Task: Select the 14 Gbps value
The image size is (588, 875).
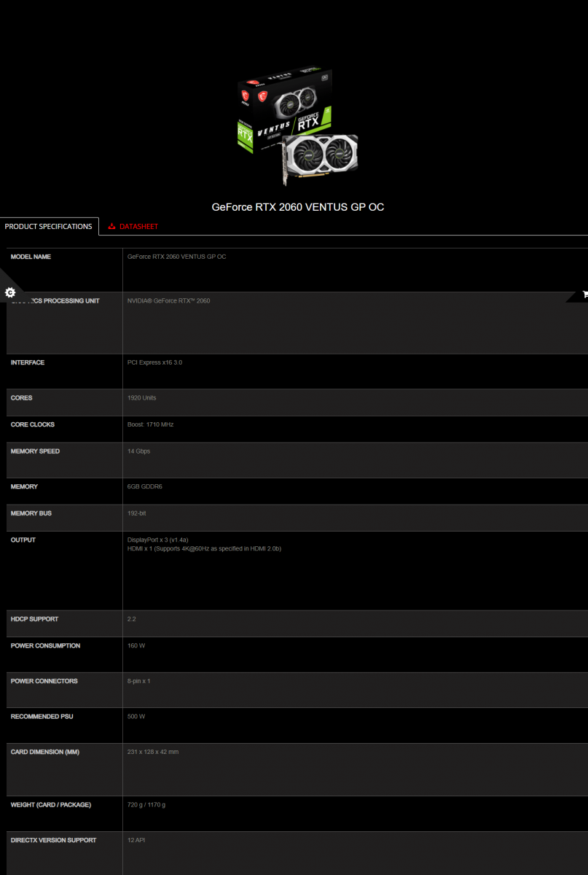Action: 139,451
